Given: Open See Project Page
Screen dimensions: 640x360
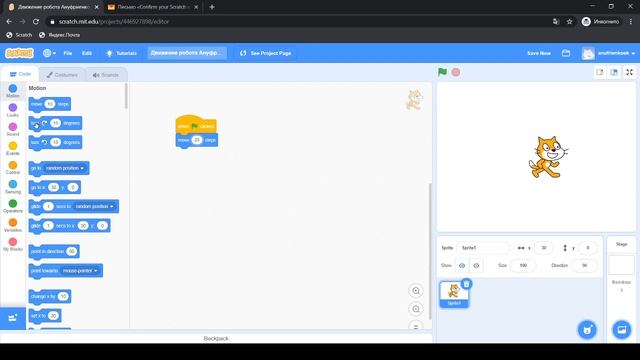Looking at the screenshot, I should pos(266,53).
